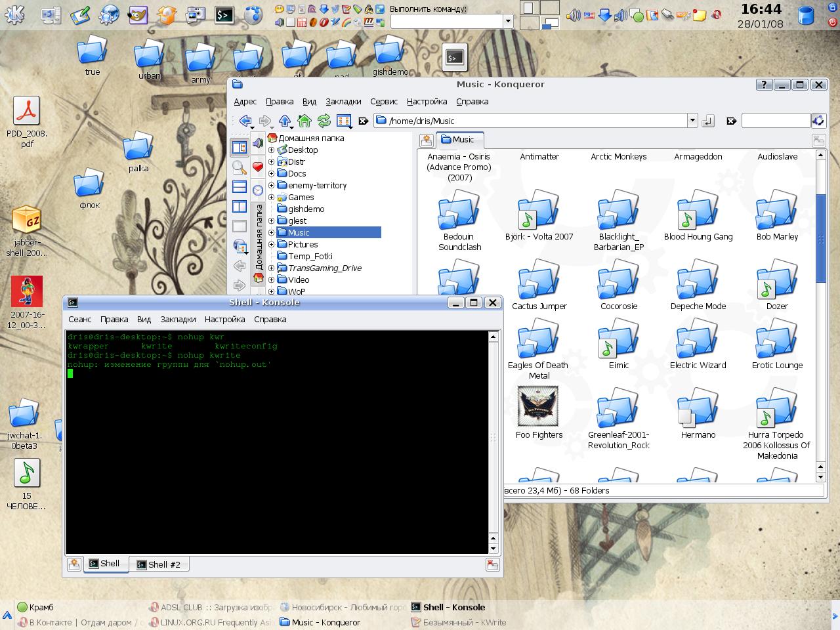Open the yellow sticky notes tray icon
The width and height of the screenshot is (840, 630).
(x=700, y=14)
